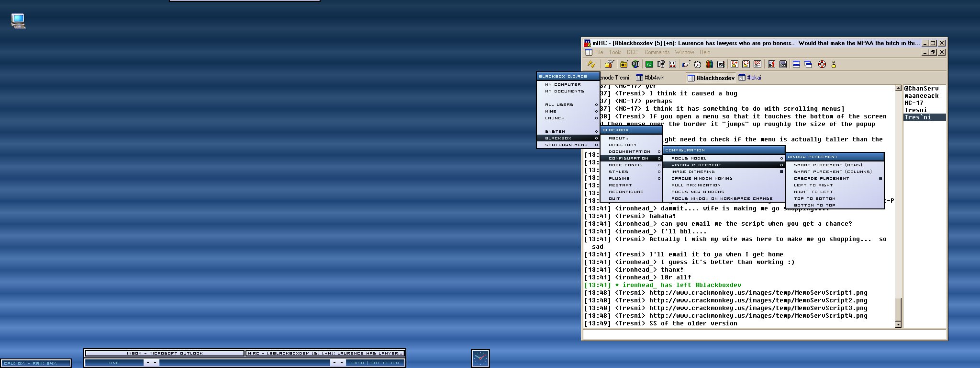Click the About... menu entry
Screen dimensions: 980x368
click(x=632, y=138)
